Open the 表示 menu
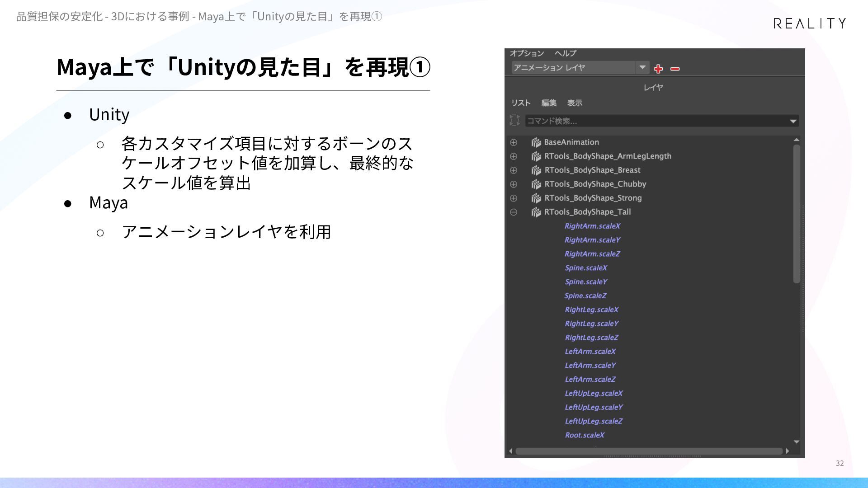Image resolution: width=868 pixels, height=488 pixels. (x=575, y=103)
